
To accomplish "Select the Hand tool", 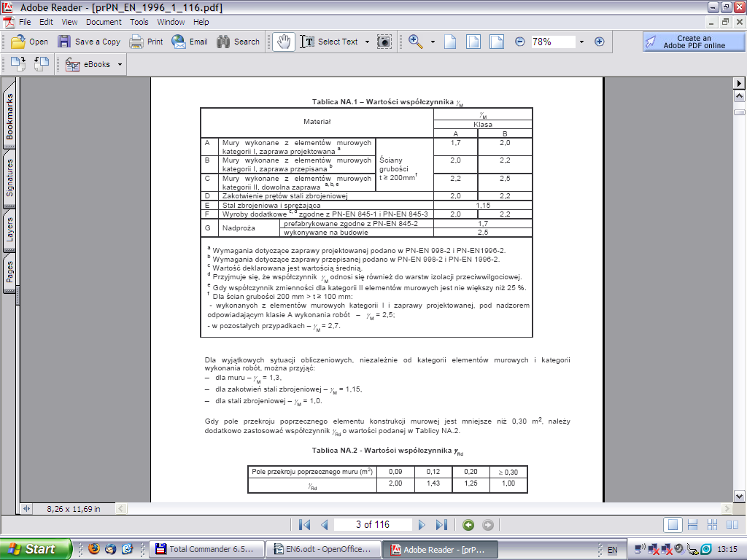I will [x=284, y=42].
